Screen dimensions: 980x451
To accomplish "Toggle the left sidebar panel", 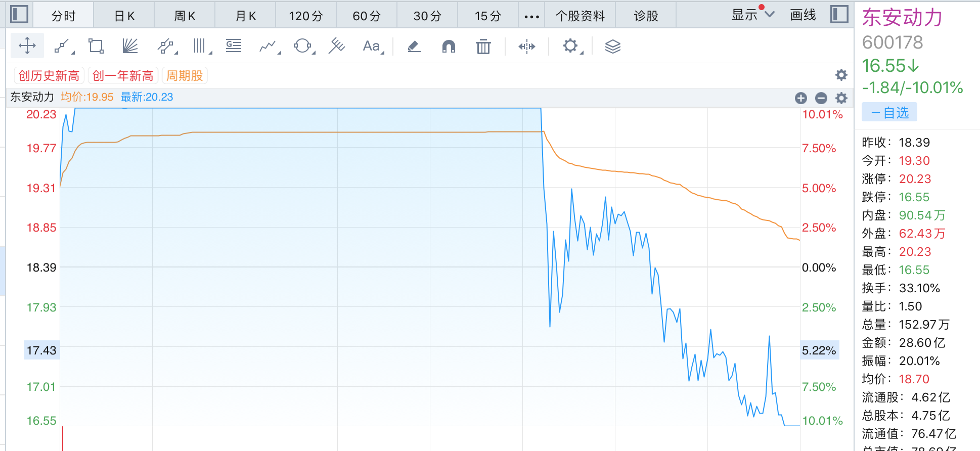I will 19,14.
